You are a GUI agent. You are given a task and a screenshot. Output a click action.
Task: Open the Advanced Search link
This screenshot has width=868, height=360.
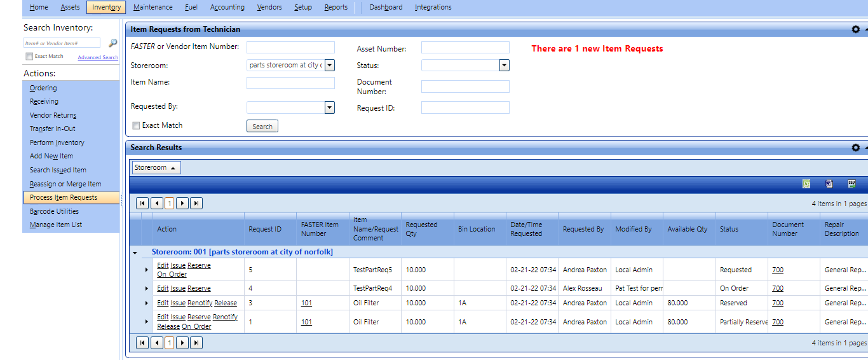click(x=98, y=58)
